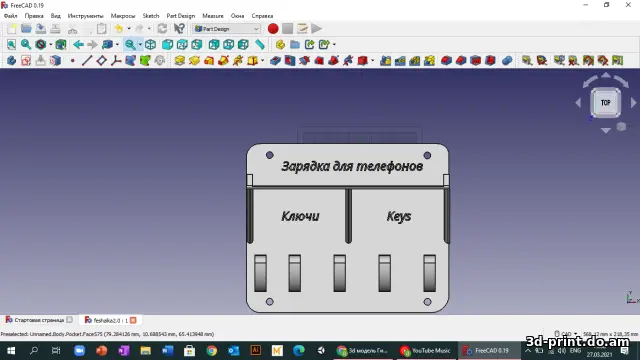Screen dimensions: 640x360
Task: Click navigation cube down arrow
Action: point(606,131)
